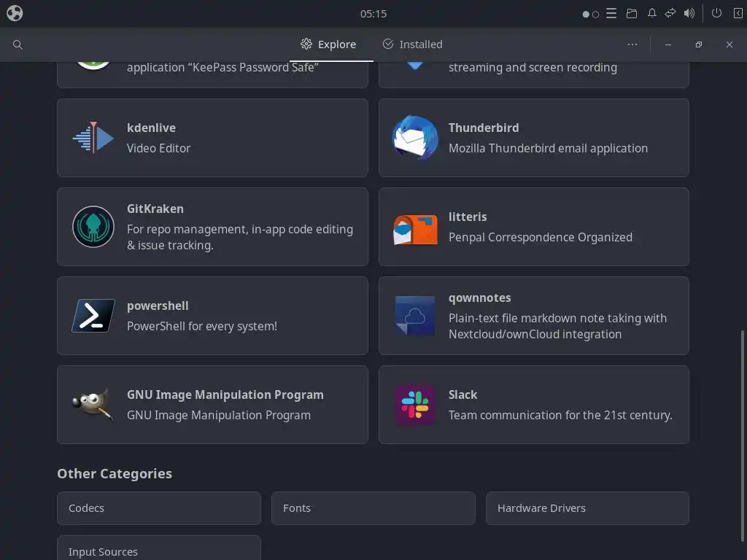The height and width of the screenshot is (560, 747).
Task: Open the three-dot main menu
Action: click(632, 44)
